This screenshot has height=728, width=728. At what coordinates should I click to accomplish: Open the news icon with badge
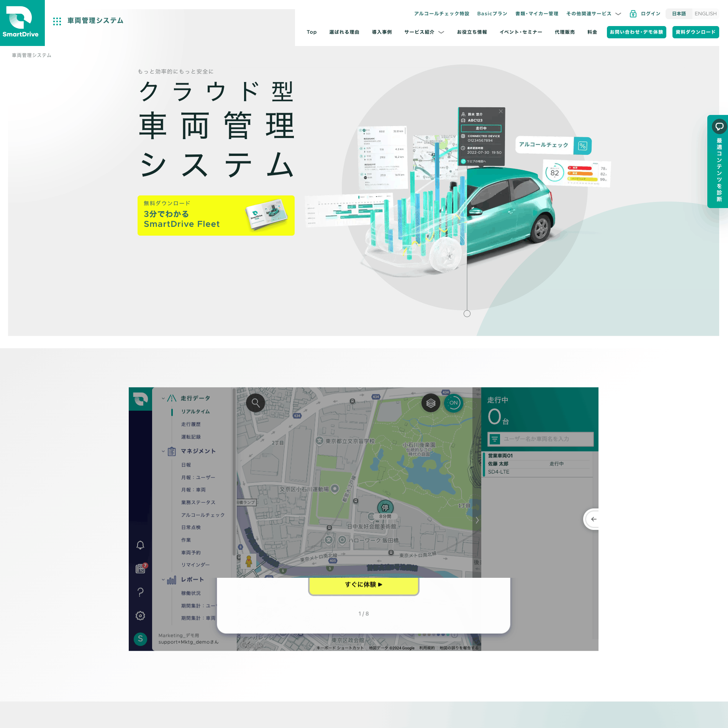141,569
